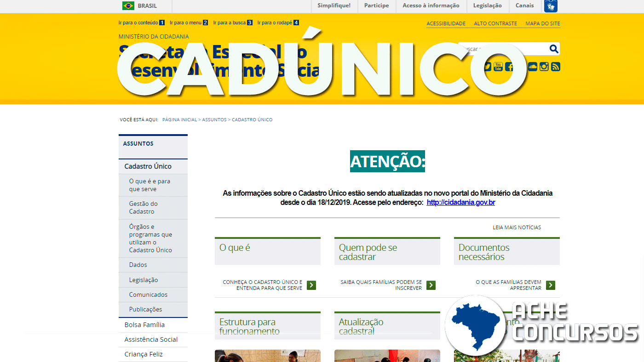
Task: Click green arrow beside 'Saiba quais famílias'
Action: pos(431,285)
